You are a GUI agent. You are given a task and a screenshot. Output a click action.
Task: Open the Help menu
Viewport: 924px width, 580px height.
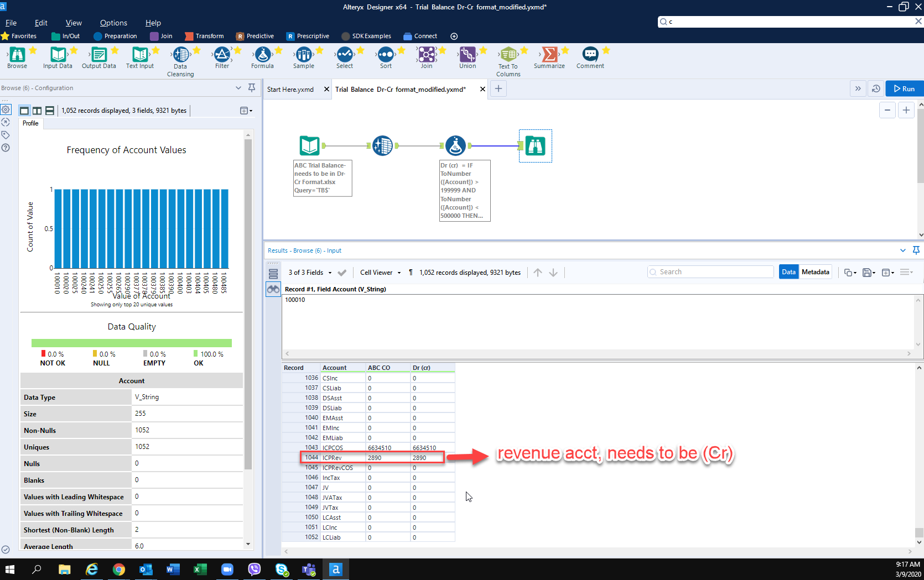[153, 23]
